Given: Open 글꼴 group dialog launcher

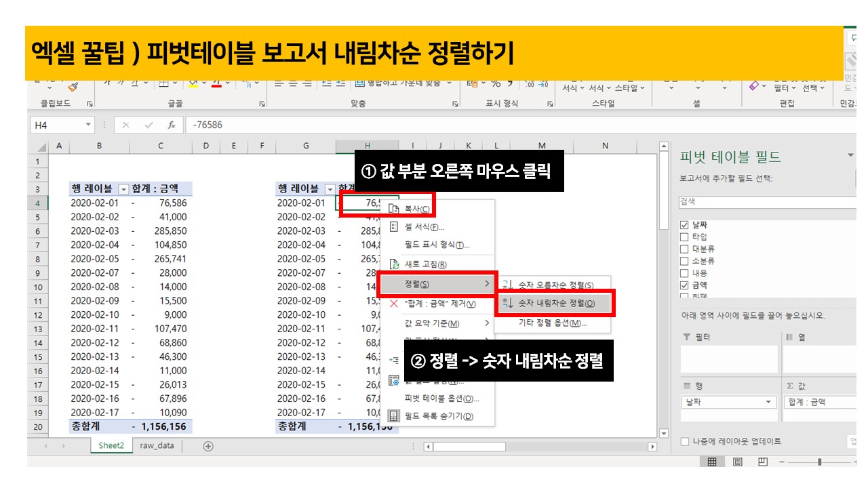Looking at the screenshot, I should (262, 104).
